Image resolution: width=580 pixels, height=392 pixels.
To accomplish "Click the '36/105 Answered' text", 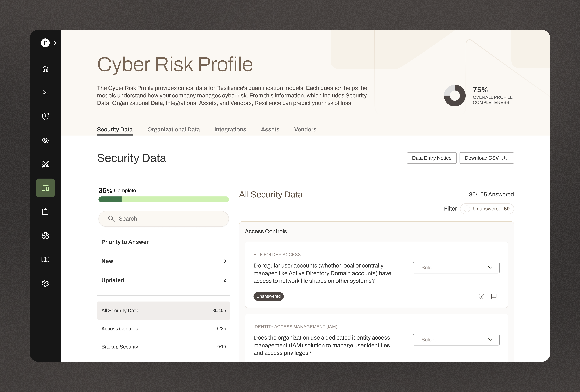I will tap(491, 194).
